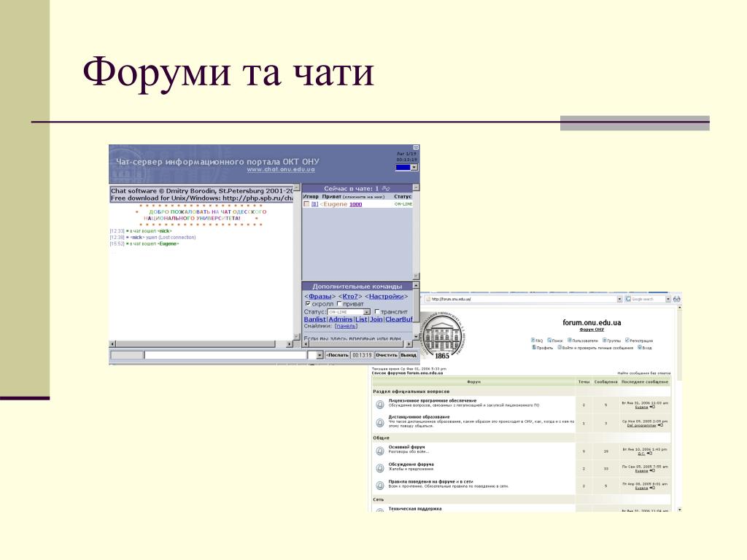747x560 pixels.
Task: Enable the приват checkbox in chat commands
Action: (339, 304)
